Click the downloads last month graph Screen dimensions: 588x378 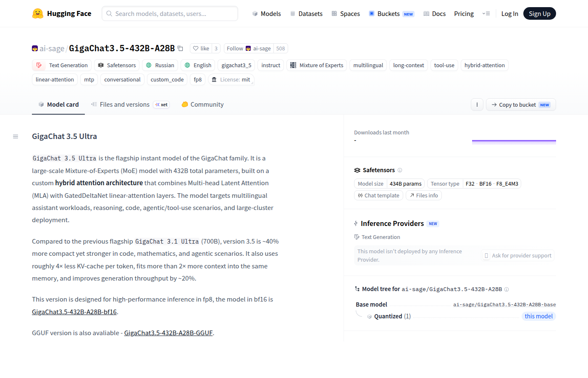coord(514,142)
